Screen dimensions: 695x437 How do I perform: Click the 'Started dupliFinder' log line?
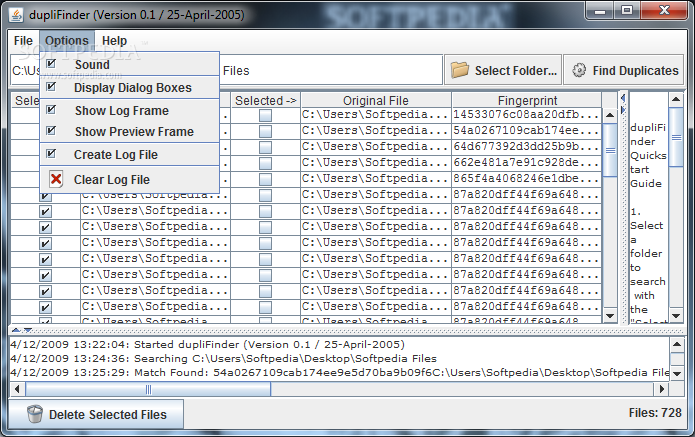coord(207,344)
